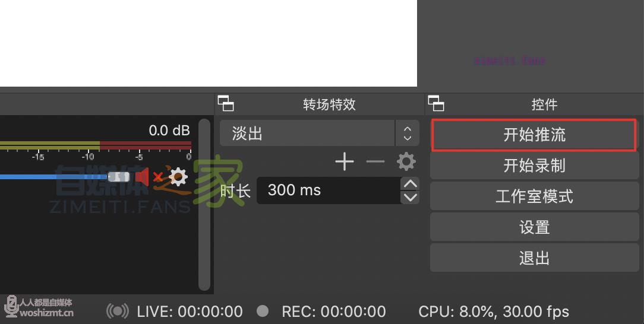Click 开始录制 to start recording

[534, 166]
